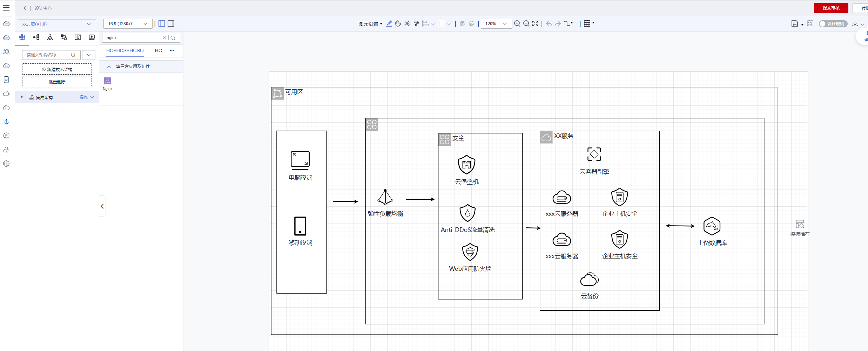Click the 请输入架构名称 search field

point(51,55)
